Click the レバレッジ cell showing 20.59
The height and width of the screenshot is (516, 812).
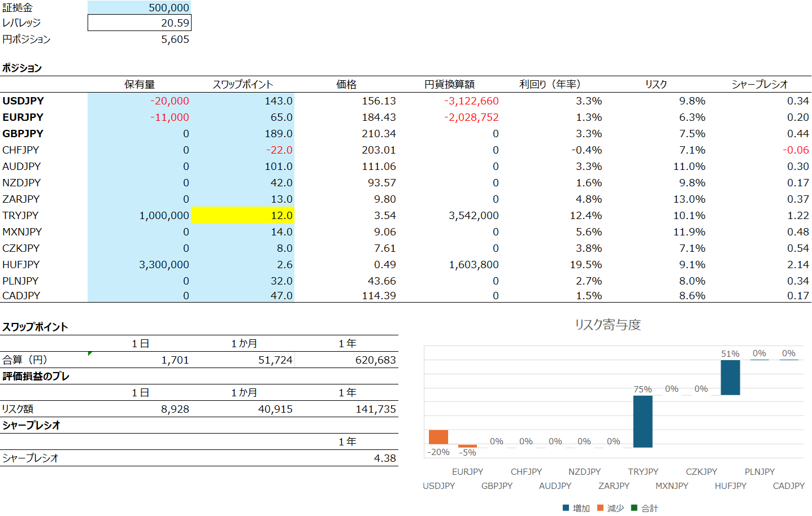[140, 23]
